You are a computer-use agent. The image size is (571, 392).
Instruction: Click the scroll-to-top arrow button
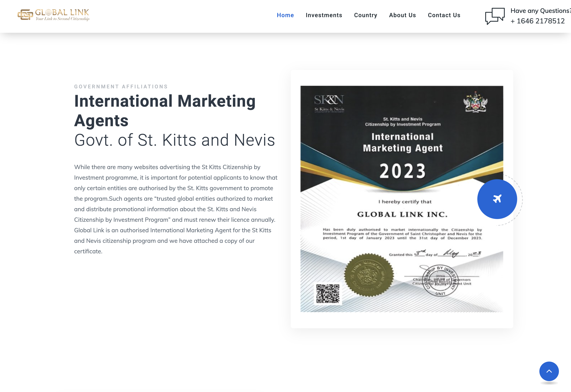point(549,371)
